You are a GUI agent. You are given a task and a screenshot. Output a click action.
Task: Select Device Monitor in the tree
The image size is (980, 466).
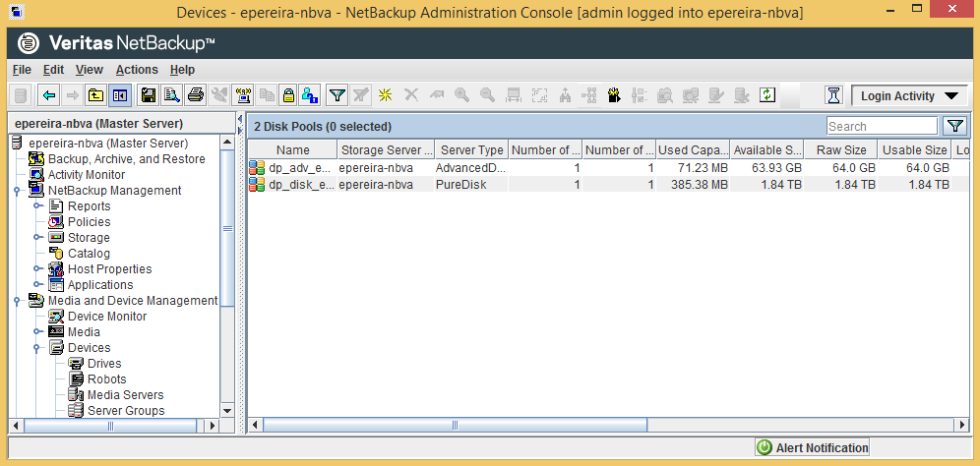107,317
